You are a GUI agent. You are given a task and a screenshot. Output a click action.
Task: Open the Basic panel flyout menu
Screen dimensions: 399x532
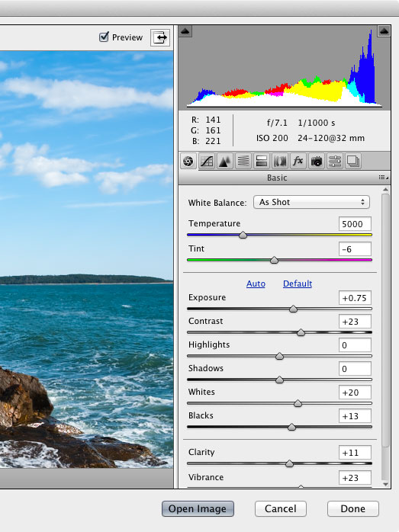point(384,178)
